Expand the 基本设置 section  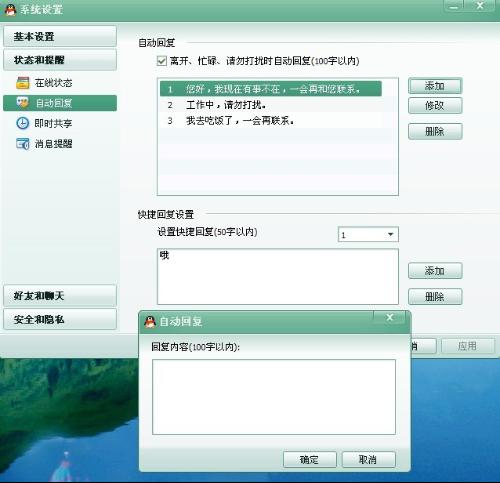tap(60, 36)
